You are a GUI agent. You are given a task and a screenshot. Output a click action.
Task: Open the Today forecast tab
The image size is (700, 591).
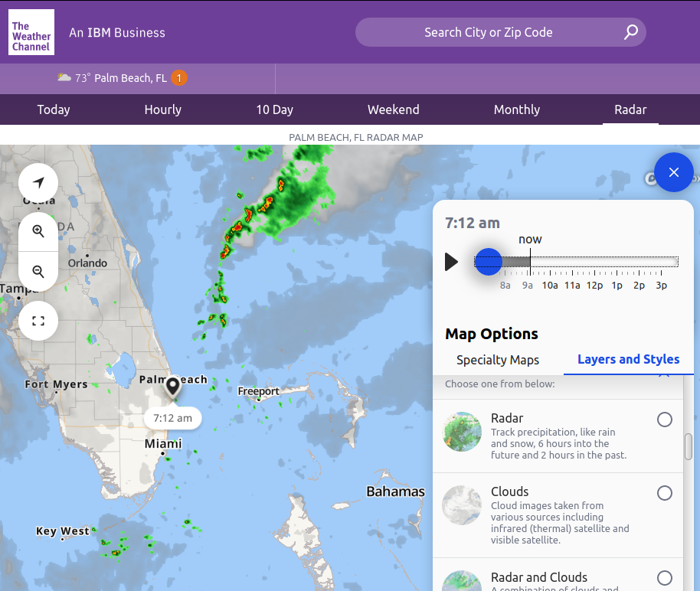tap(54, 109)
